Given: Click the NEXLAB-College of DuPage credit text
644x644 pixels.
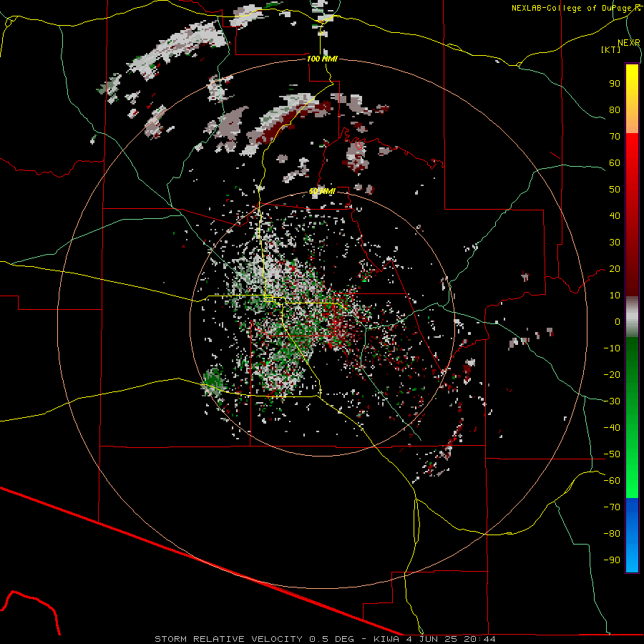Looking at the screenshot, I should point(572,8).
